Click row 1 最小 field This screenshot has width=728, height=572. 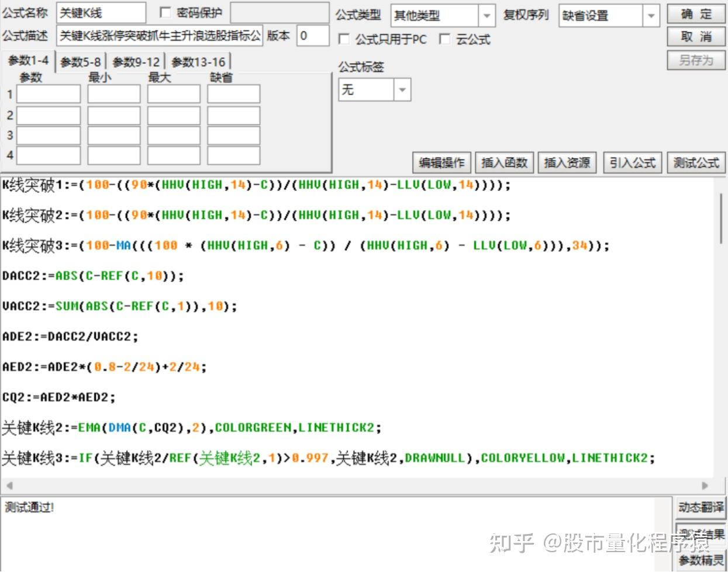(x=114, y=94)
